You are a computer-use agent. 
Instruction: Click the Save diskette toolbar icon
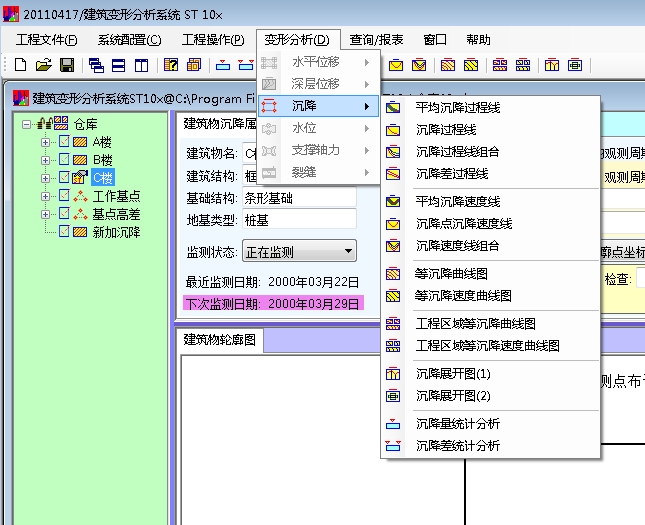coord(67,65)
